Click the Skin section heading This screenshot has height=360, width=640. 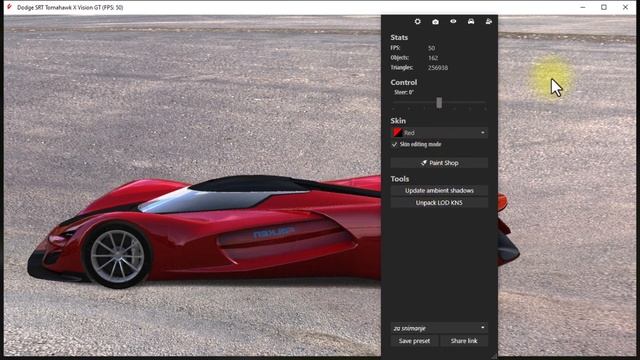[x=398, y=120]
